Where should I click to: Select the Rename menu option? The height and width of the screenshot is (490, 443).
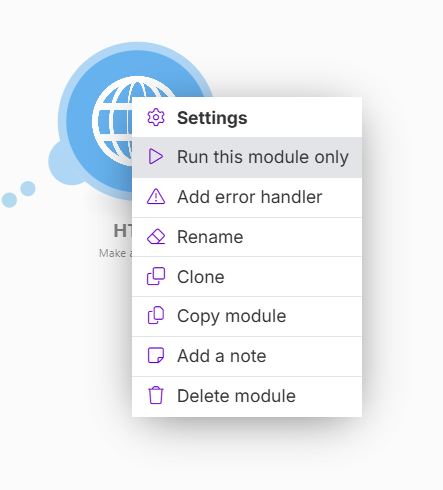(x=247, y=237)
